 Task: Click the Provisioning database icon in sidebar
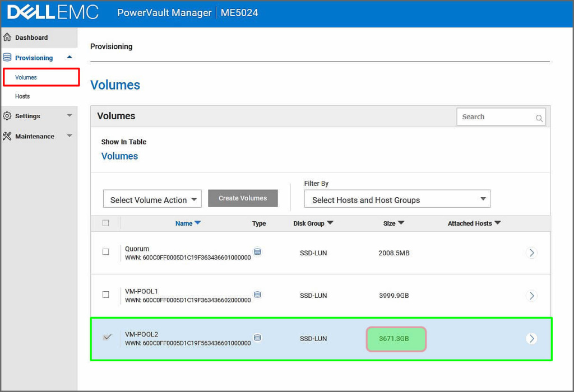coord(7,58)
